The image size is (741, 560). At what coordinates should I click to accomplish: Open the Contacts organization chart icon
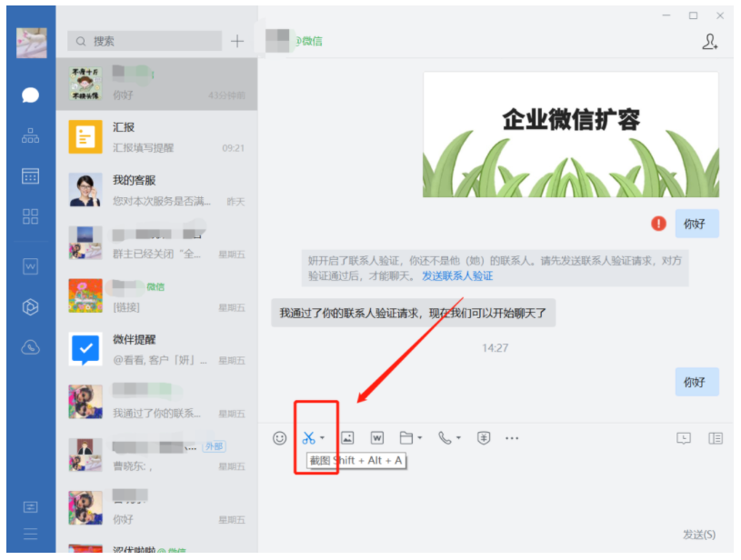coord(30,135)
